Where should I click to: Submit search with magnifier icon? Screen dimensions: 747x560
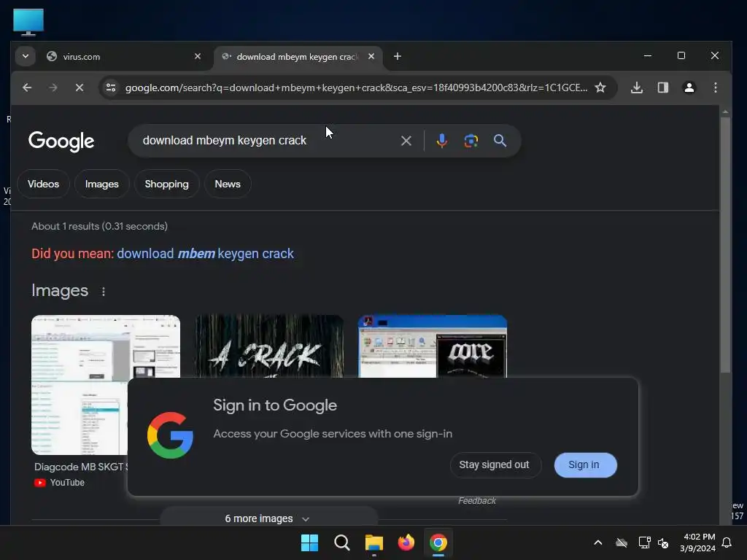[500, 141]
